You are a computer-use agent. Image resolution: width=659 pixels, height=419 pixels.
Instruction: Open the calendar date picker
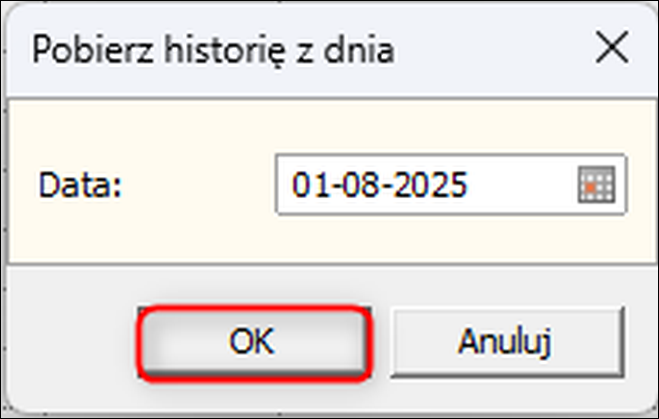pos(597,185)
